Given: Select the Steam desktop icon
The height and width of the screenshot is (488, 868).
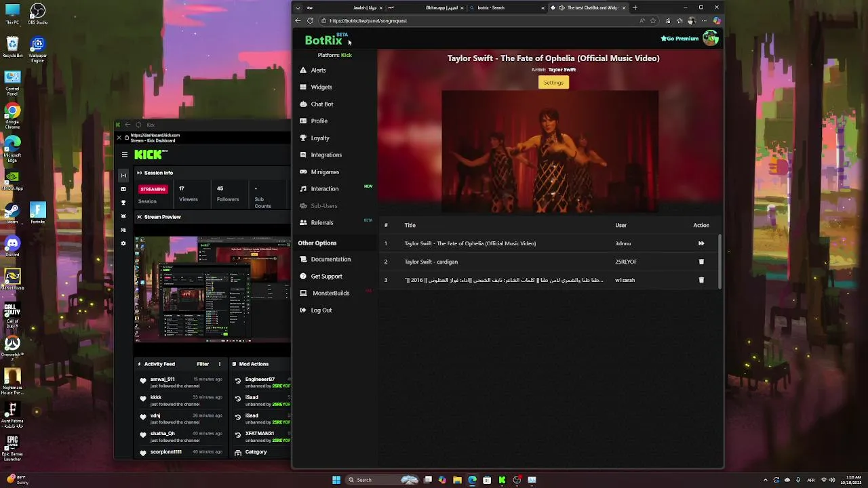Looking at the screenshot, I should pyautogui.click(x=12, y=213).
